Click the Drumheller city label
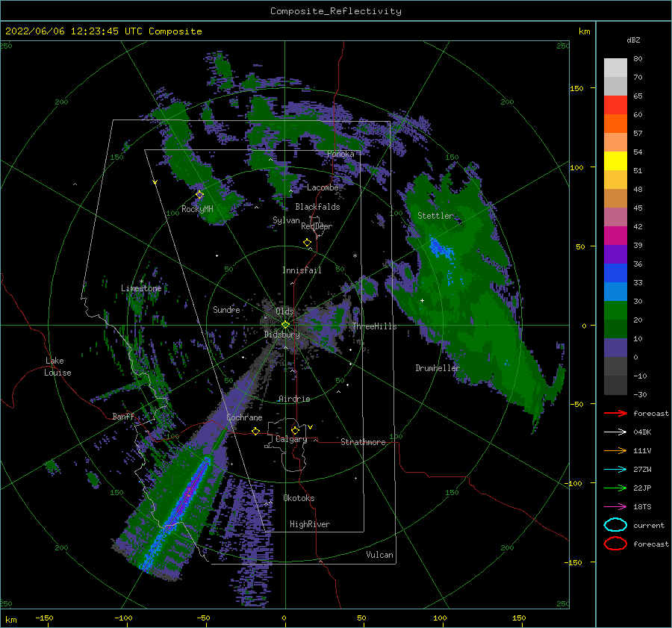 [x=437, y=368]
